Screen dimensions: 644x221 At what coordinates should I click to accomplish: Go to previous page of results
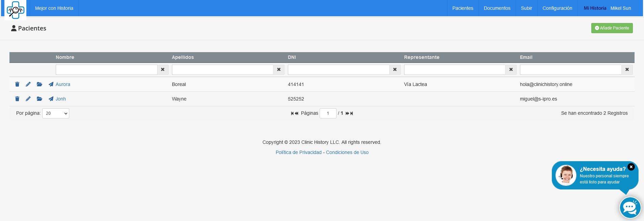pos(297,113)
